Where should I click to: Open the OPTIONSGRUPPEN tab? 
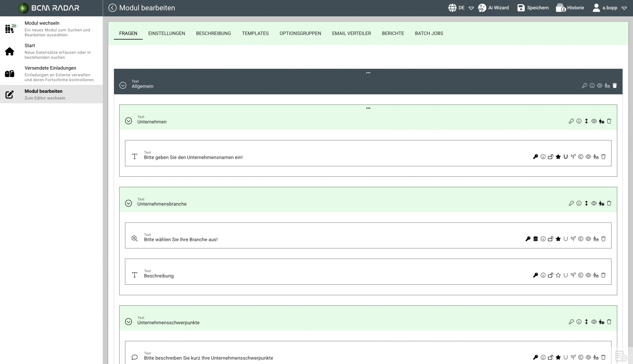tap(300, 34)
